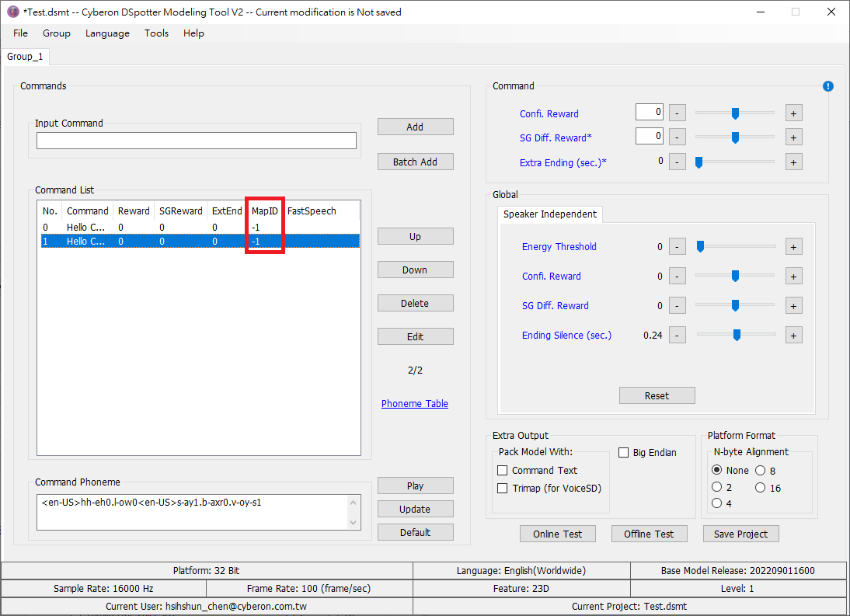This screenshot has height=616, width=850.
Task: Decrease SG Diff. Reward* with minus button
Action: (x=677, y=137)
